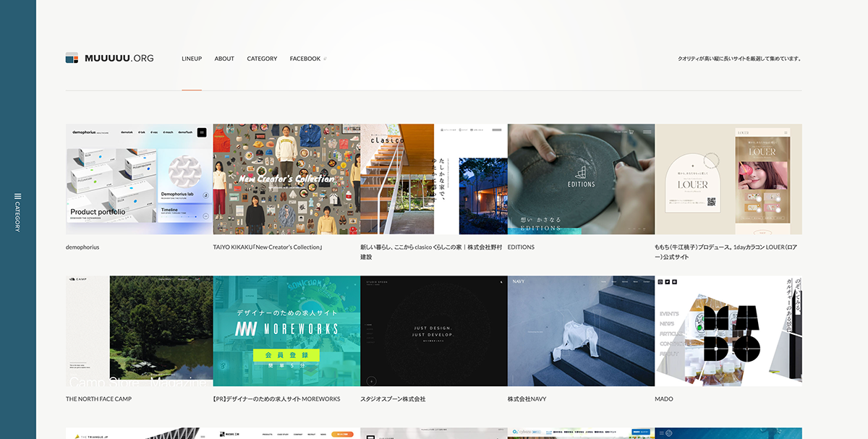Open CATEGORY in top navigation
This screenshot has width=868, height=439.
coord(262,59)
